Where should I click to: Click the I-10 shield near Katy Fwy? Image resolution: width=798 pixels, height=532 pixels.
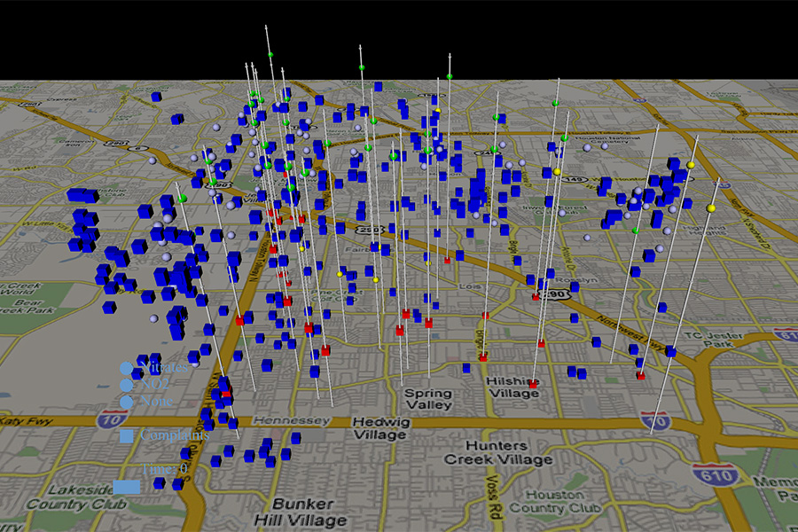[112, 420]
